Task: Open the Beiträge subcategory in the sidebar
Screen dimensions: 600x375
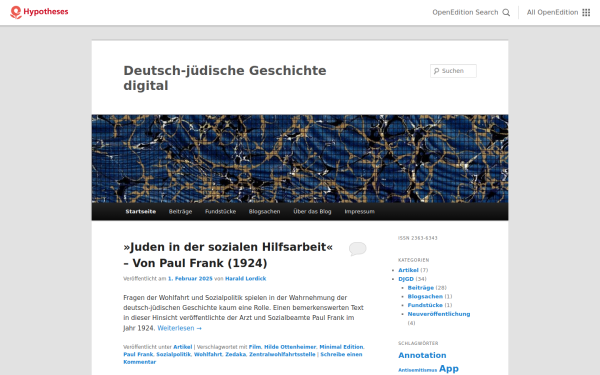Action: pos(421,288)
